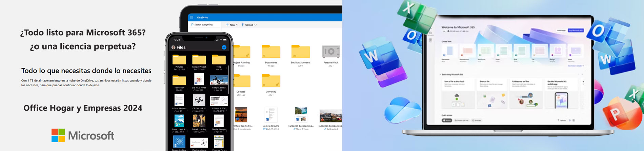Click Upload in the Quick access bar

click(562, 120)
